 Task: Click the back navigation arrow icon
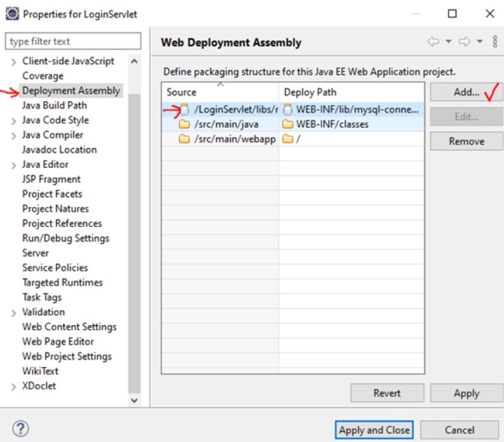coord(433,42)
